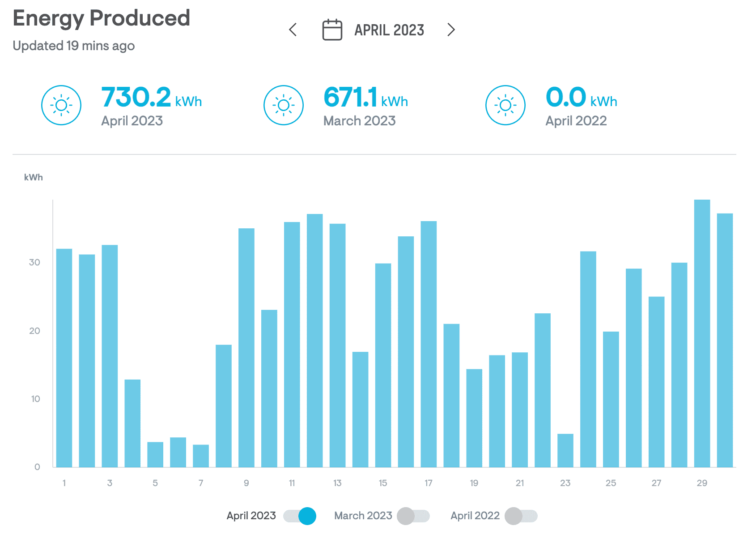Click the tallest bar for day 29
The width and height of the screenshot is (756, 547).
(x=702, y=333)
